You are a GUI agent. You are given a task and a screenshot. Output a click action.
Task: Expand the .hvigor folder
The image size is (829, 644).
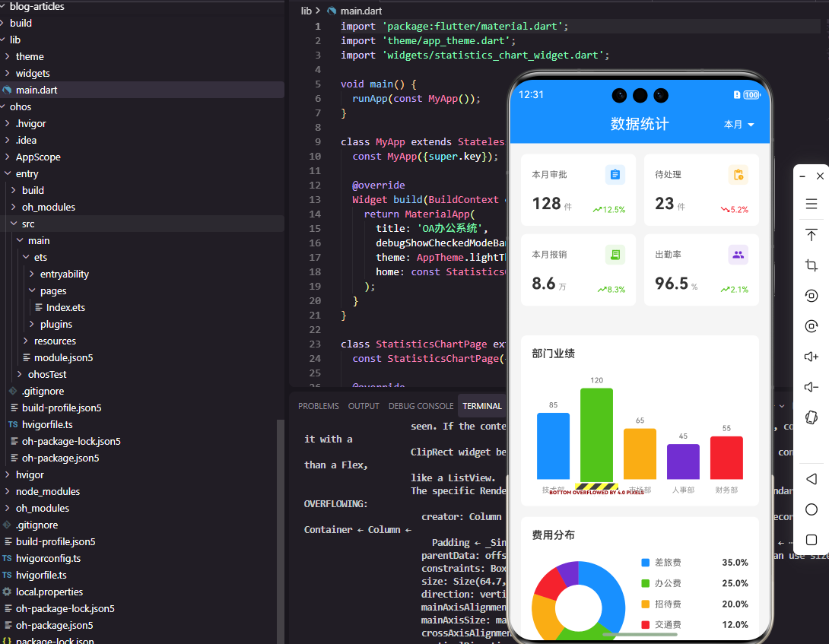coord(8,123)
